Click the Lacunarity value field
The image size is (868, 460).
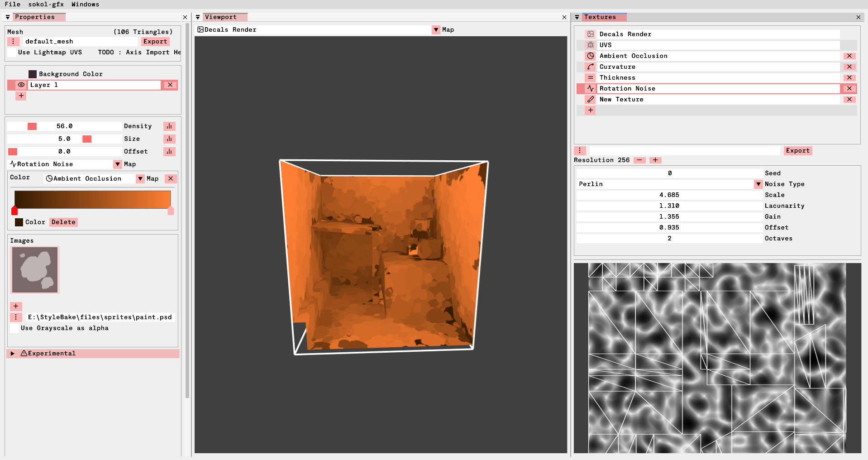click(669, 206)
